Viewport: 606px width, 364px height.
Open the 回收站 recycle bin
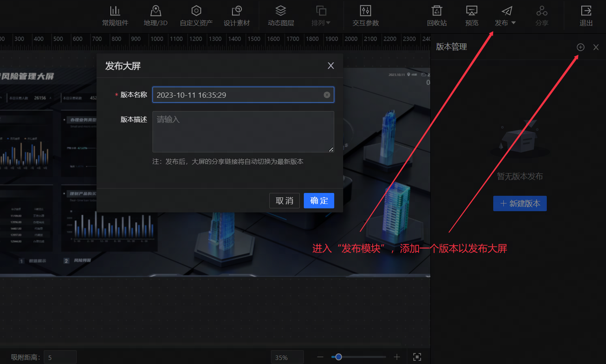[437, 15]
